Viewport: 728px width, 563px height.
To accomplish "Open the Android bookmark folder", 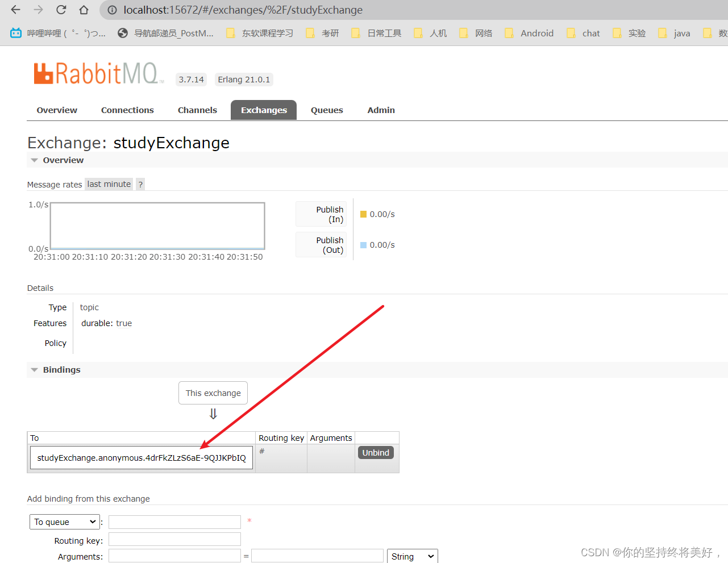I will 529,33.
